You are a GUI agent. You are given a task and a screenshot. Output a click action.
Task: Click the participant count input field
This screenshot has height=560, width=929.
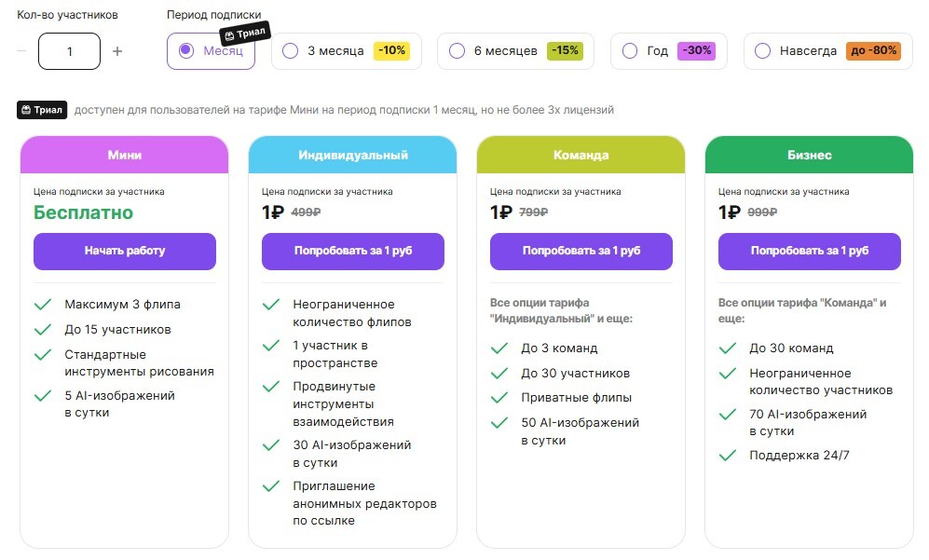click(69, 51)
